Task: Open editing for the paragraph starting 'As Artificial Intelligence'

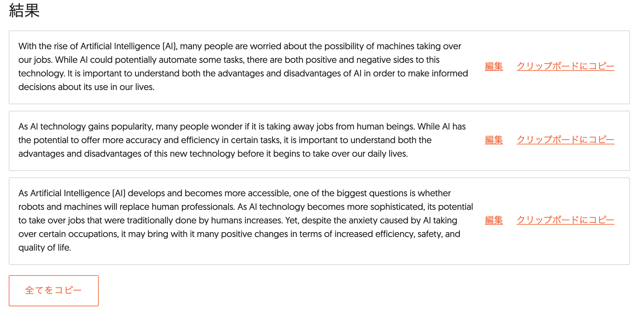Action: [x=493, y=220]
